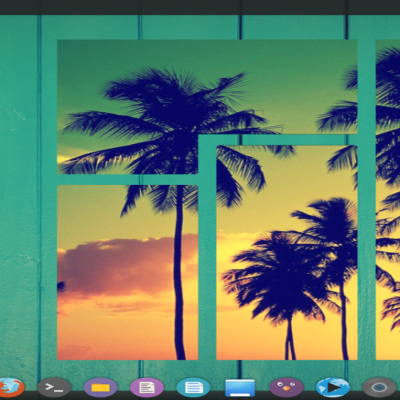Open the pink document icon in dock

click(147, 388)
